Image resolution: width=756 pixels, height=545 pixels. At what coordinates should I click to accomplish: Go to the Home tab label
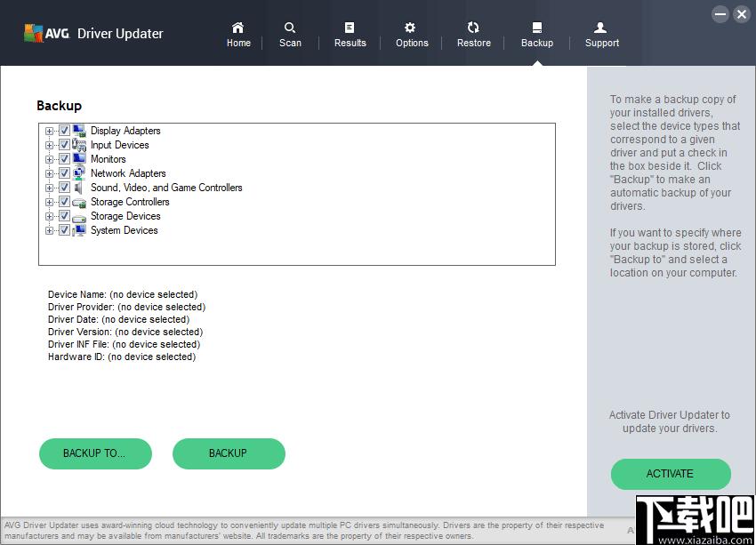(238, 43)
